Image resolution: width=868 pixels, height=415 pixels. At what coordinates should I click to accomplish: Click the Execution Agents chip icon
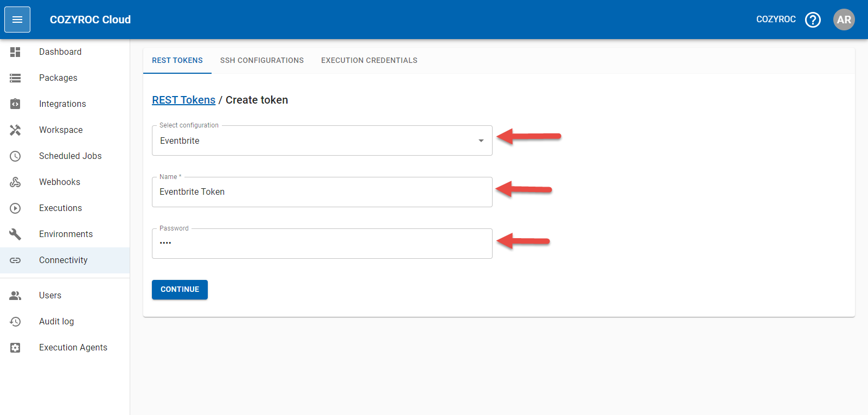point(15,348)
